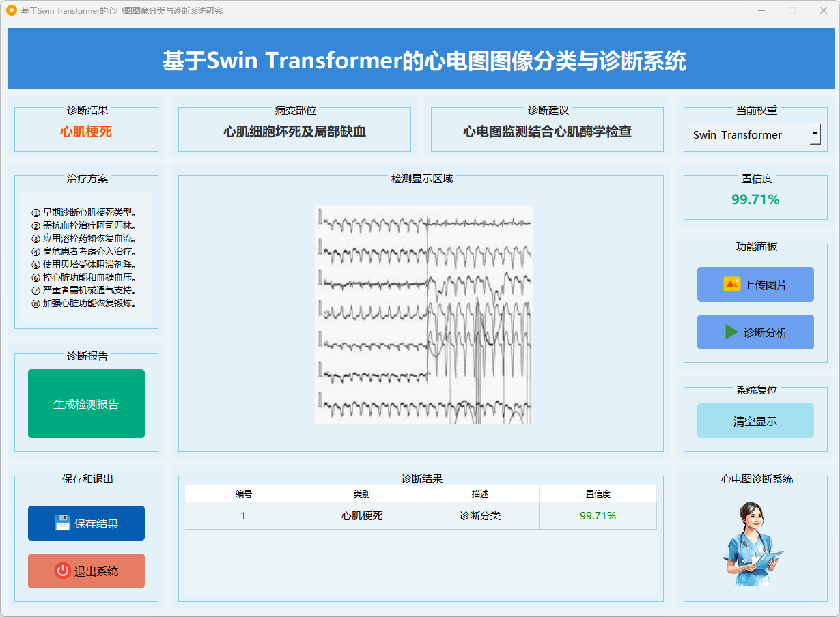Click the orange heart app icon
840x617 pixels.
point(11,11)
